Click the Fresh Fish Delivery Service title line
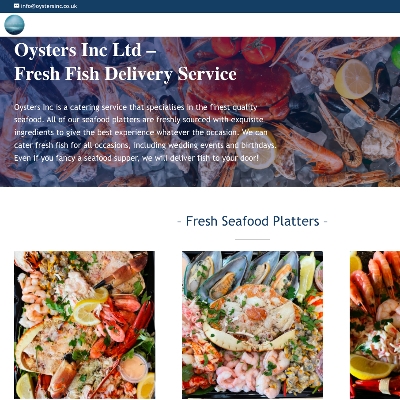 pos(125,74)
